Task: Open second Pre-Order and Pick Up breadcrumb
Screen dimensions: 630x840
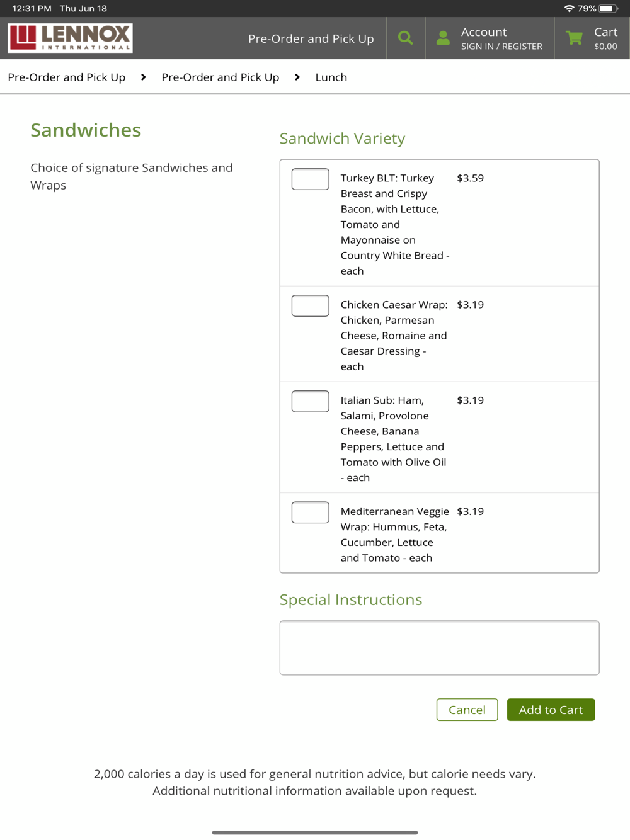Action: pyautogui.click(x=220, y=77)
